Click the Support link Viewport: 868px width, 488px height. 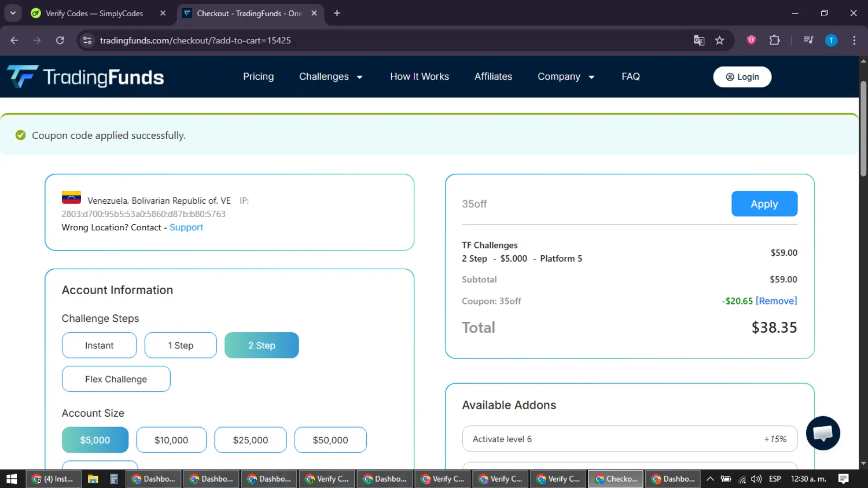pos(186,228)
